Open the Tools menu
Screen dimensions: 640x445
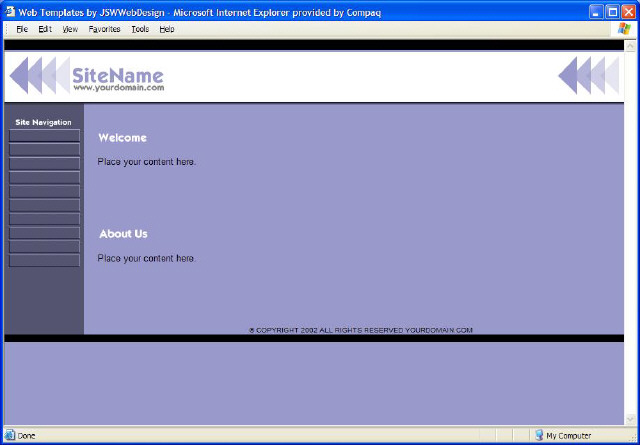click(x=139, y=29)
